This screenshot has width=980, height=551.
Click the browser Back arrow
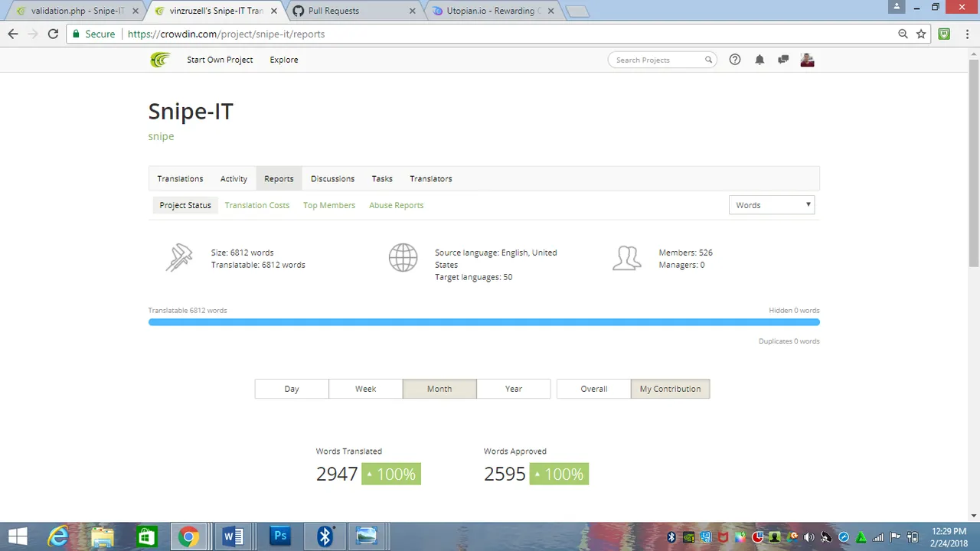[13, 34]
